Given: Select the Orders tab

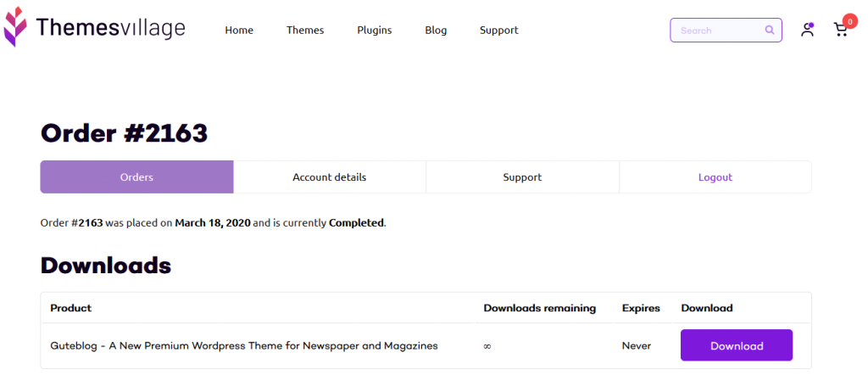Looking at the screenshot, I should pyautogui.click(x=136, y=177).
